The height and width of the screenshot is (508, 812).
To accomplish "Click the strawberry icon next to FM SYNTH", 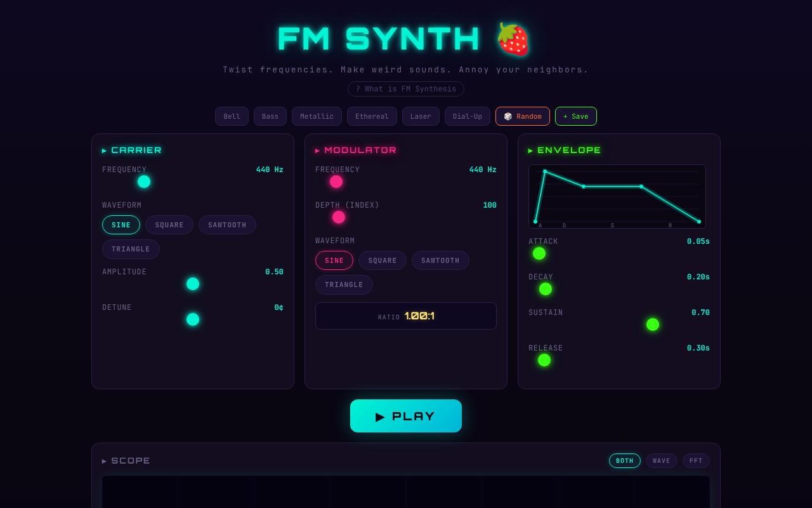I will click(513, 38).
